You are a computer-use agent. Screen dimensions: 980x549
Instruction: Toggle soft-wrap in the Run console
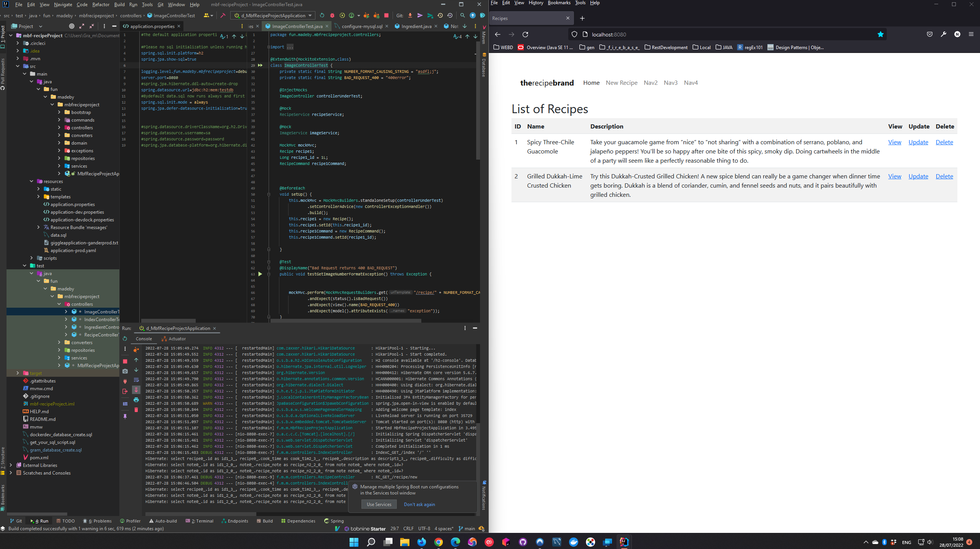coord(136,380)
